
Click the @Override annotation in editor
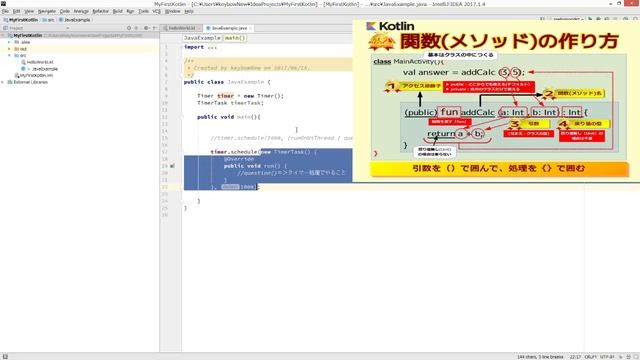239,159
